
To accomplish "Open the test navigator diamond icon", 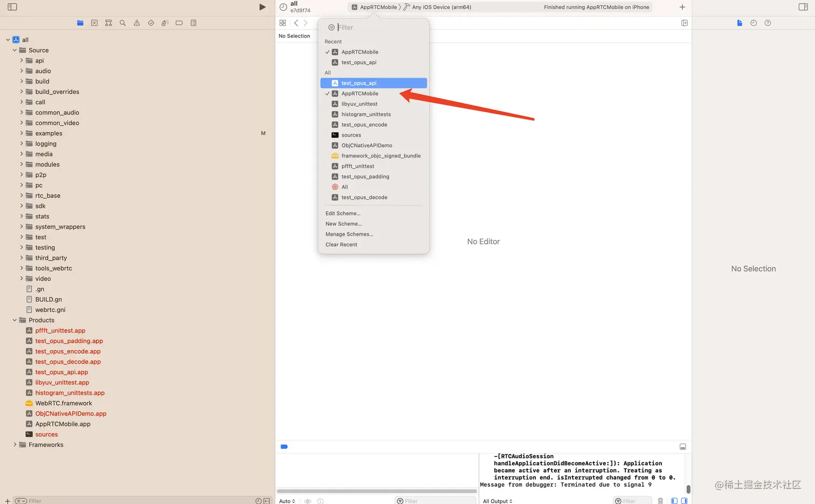I will click(151, 23).
